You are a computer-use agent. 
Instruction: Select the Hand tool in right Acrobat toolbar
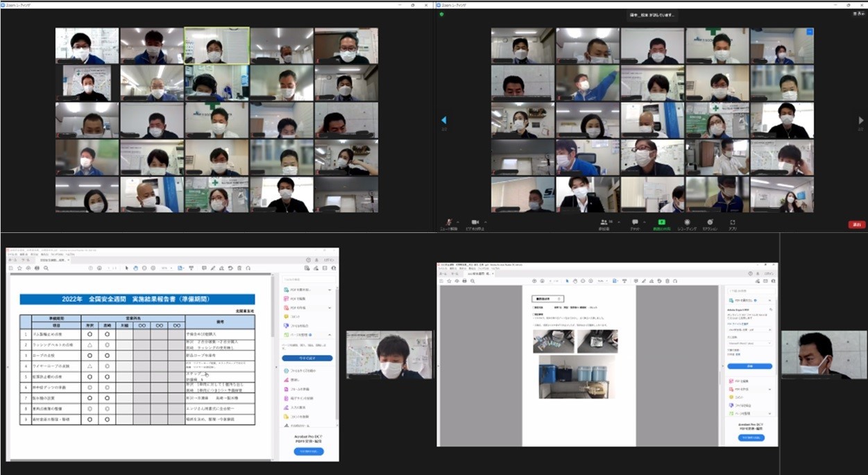coord(575,281)
